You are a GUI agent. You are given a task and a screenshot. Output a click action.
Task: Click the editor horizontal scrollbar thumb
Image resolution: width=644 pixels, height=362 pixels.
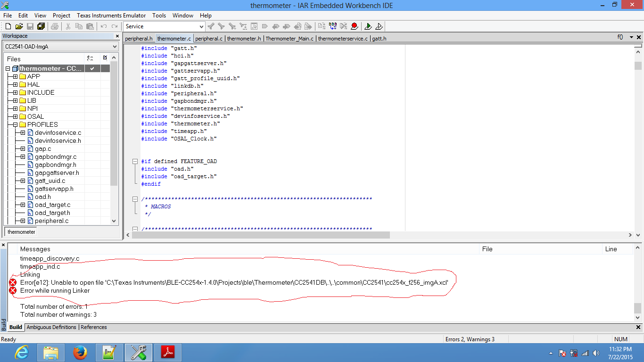pyautogui.click(x=260, y=235)
